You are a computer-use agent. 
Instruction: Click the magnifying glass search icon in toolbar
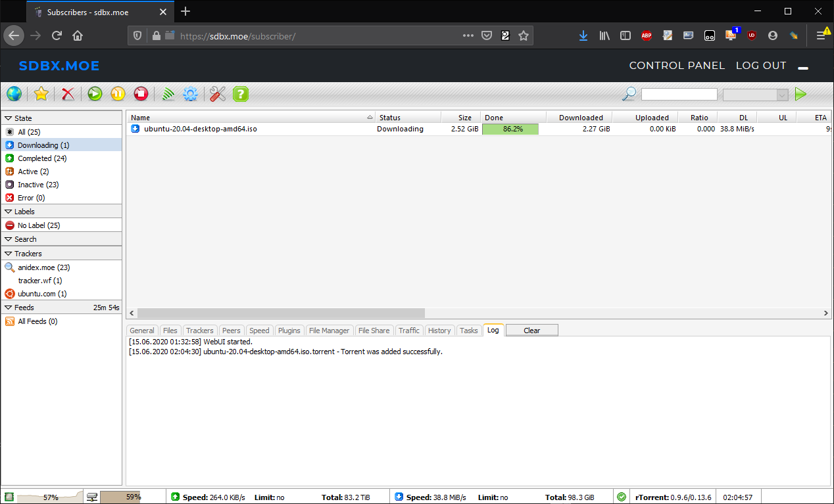click(x=629, y=94)
